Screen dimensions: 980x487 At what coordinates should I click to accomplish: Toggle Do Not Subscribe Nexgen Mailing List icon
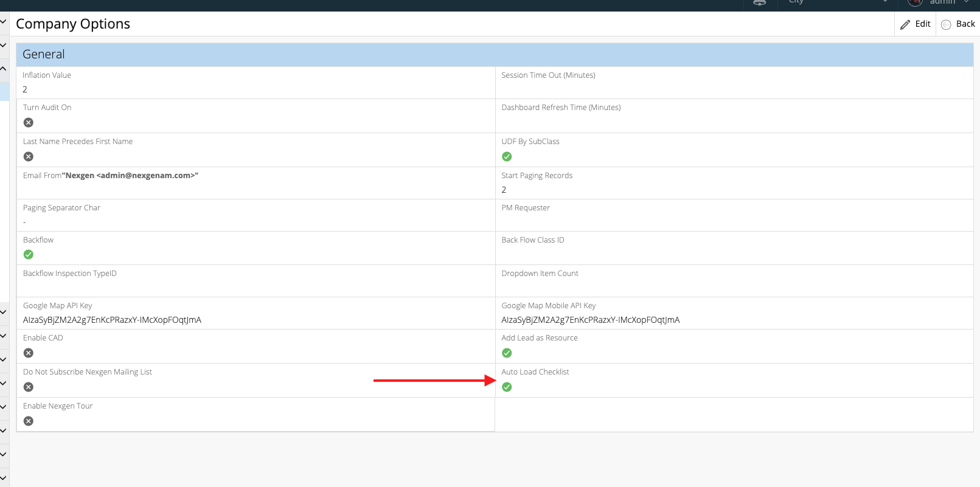[x=29, y=387]
